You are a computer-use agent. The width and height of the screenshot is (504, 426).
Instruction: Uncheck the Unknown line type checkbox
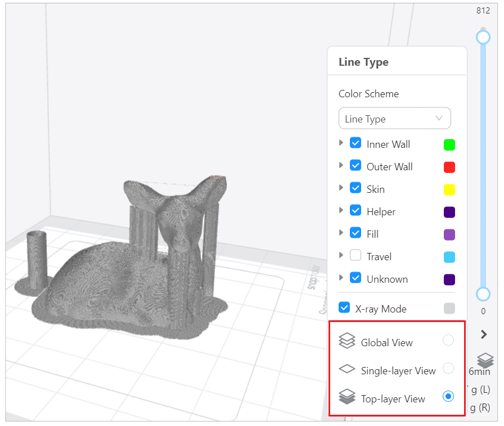355,278
